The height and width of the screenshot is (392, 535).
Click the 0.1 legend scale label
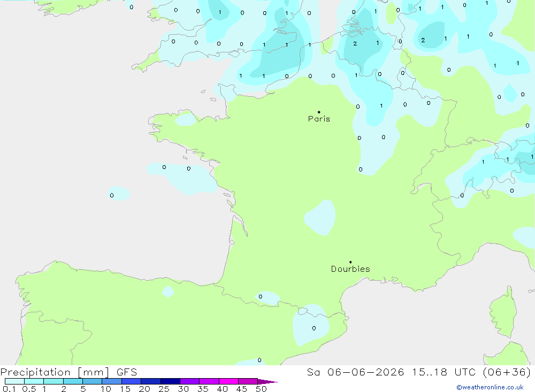[9, 389]
